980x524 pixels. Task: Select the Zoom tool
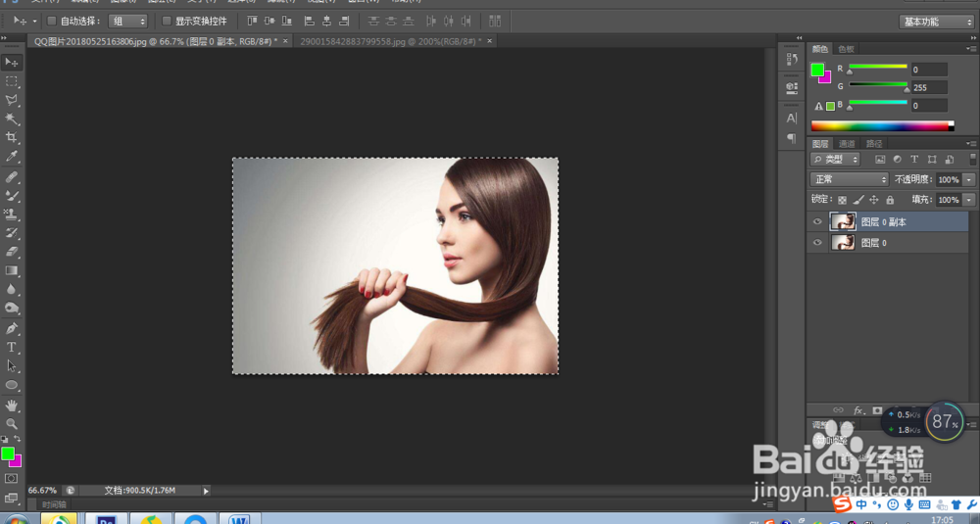tap(11, 423)
